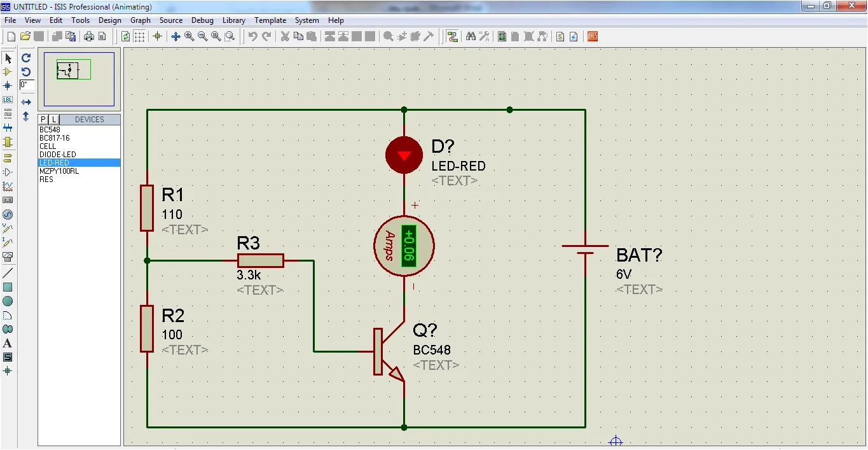Select the 2D box drawing tool
Screen dimensions: 868x450
[8, 287]
